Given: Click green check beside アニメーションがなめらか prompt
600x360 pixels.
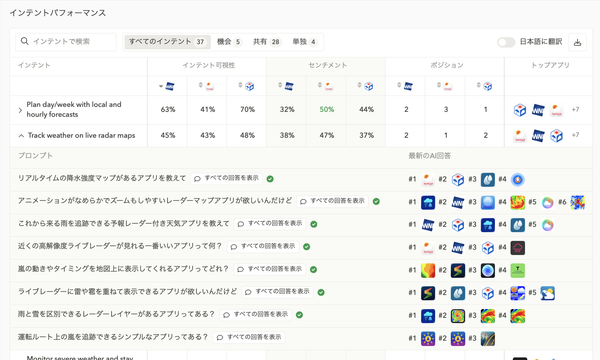Looking at the screenshot, I should coord(376,201).
